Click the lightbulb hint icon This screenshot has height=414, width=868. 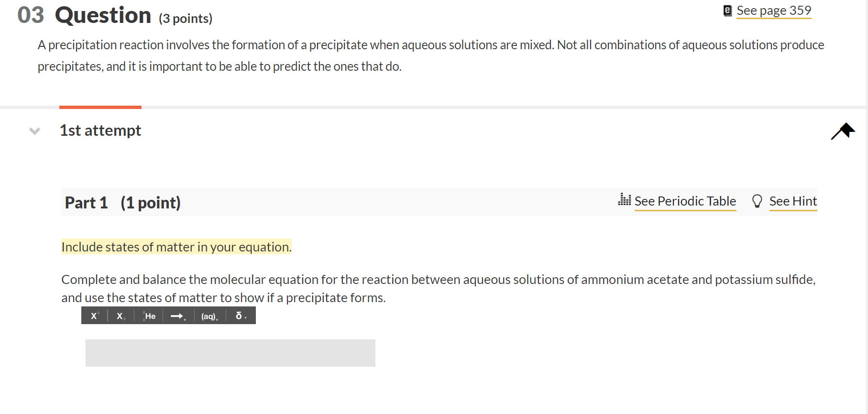click(x=758, y=201)
